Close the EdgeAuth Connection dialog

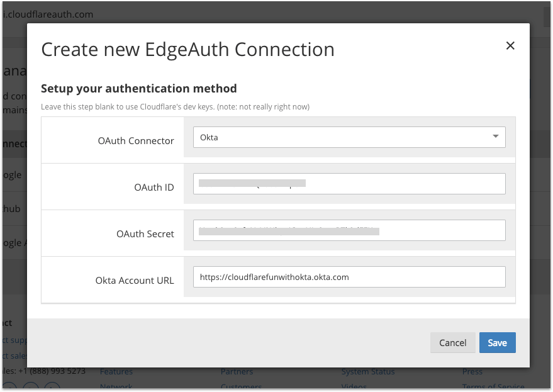pyautogui.click(x=510, y=45)
